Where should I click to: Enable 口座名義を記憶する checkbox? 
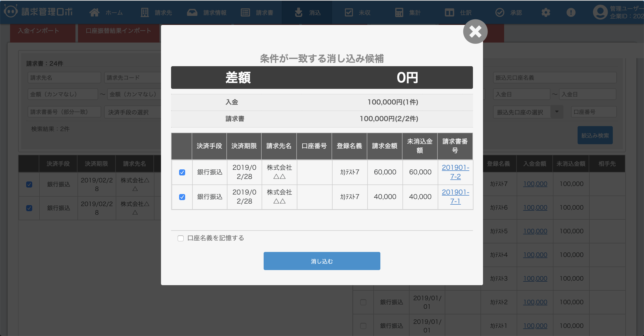click(181, 238)
